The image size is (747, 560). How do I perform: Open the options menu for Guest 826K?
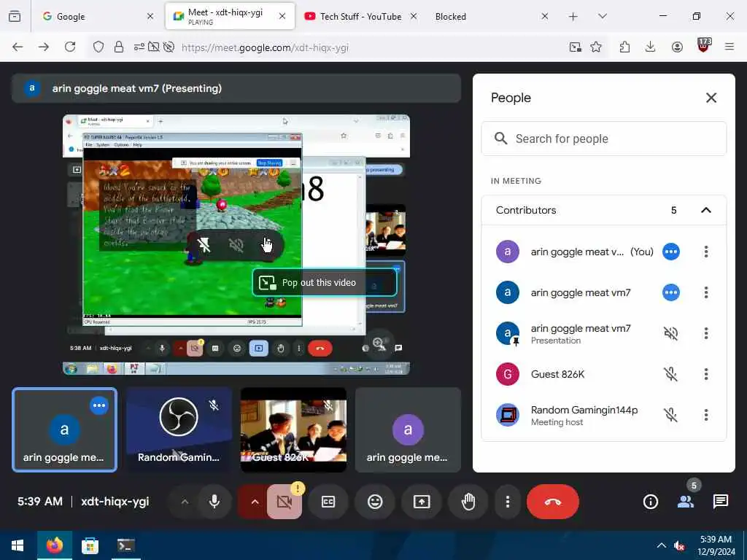[x=706, y=374]
